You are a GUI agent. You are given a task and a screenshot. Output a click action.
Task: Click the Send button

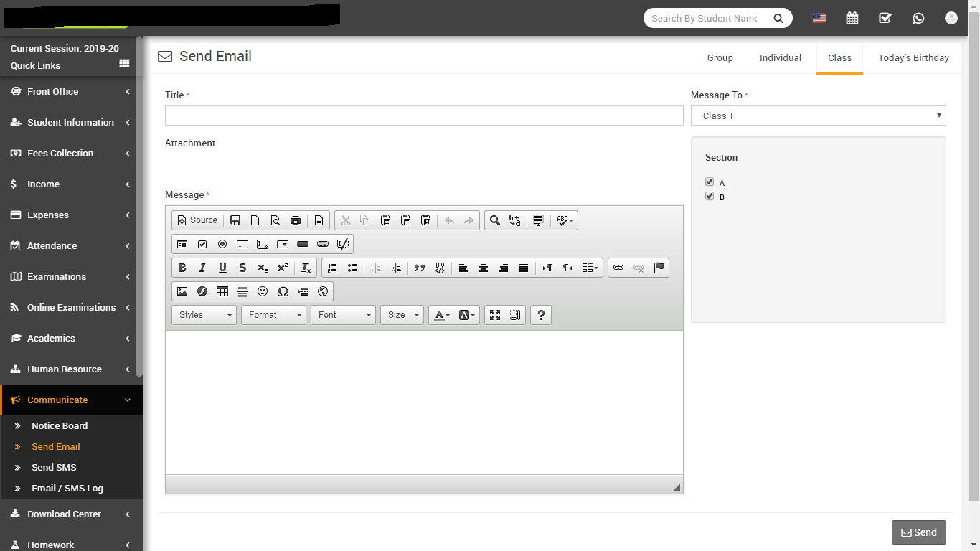(919, 532)
